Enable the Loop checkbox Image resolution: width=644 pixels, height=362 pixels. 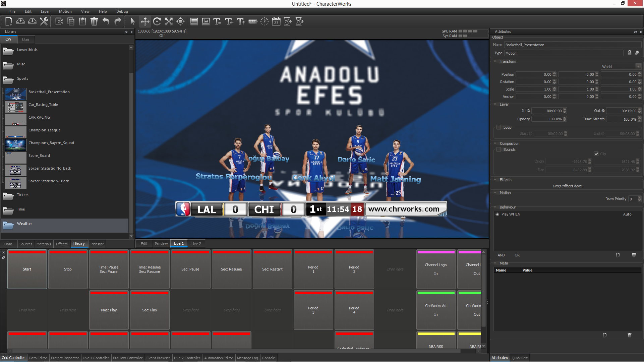pos(499,127)
